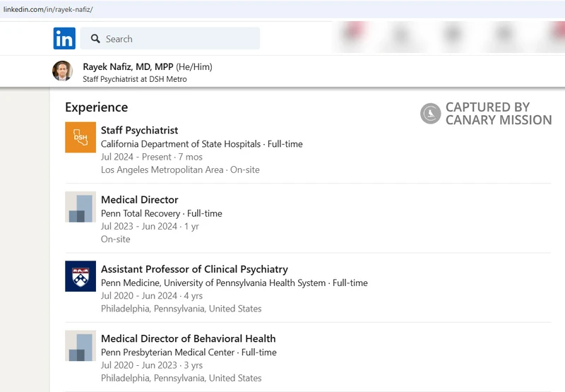Click California Department of State Hospitals text

181,144
